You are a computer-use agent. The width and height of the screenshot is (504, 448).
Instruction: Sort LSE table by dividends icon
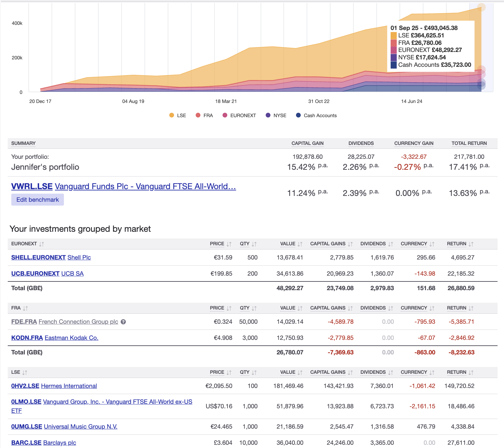(x=390, y=372)
